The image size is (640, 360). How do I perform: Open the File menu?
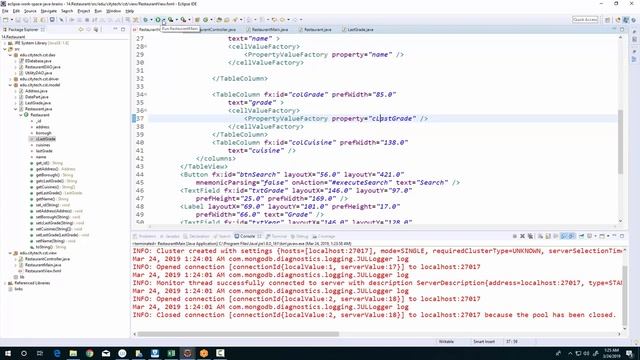5,11
